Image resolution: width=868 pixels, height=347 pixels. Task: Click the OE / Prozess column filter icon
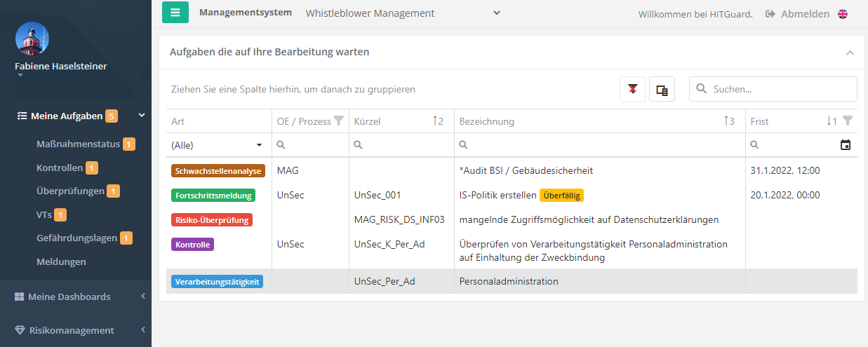coord(339,121)
